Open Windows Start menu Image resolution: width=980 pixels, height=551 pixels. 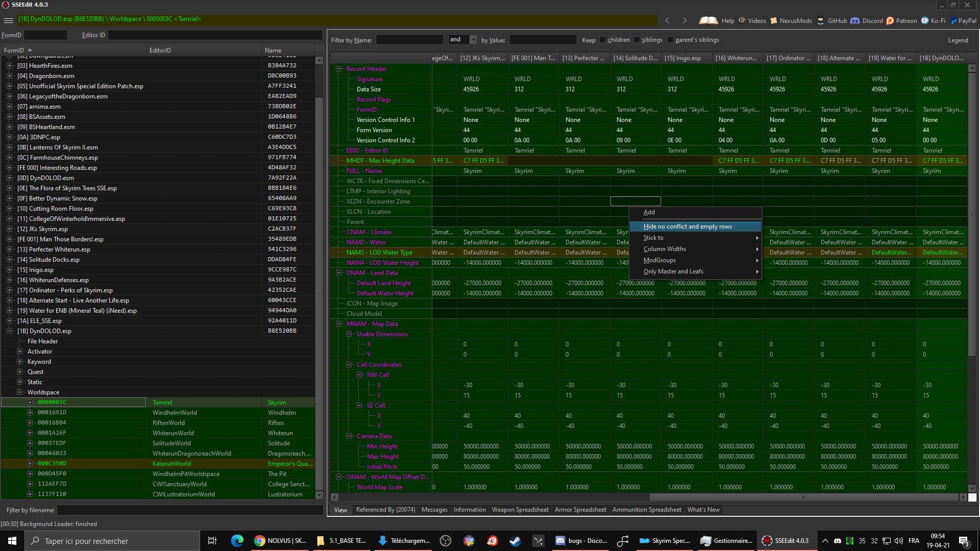(x=12, y=541)
